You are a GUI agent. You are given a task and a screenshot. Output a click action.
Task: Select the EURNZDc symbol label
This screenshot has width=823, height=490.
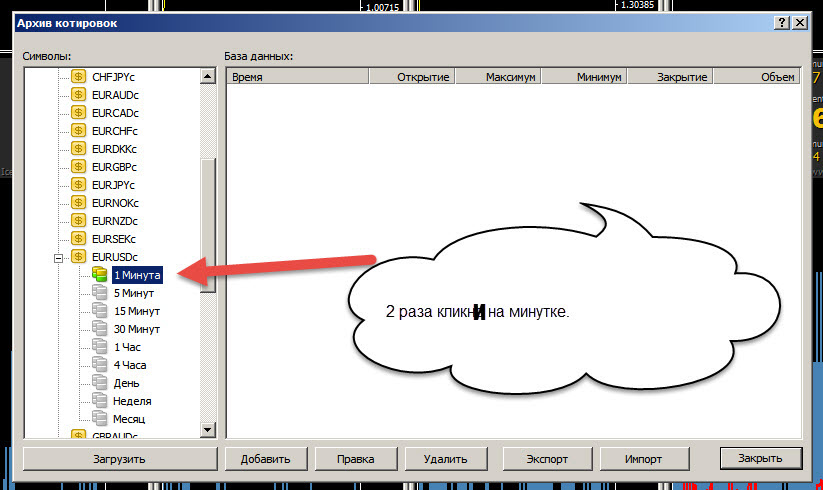(x=114, y=221)
